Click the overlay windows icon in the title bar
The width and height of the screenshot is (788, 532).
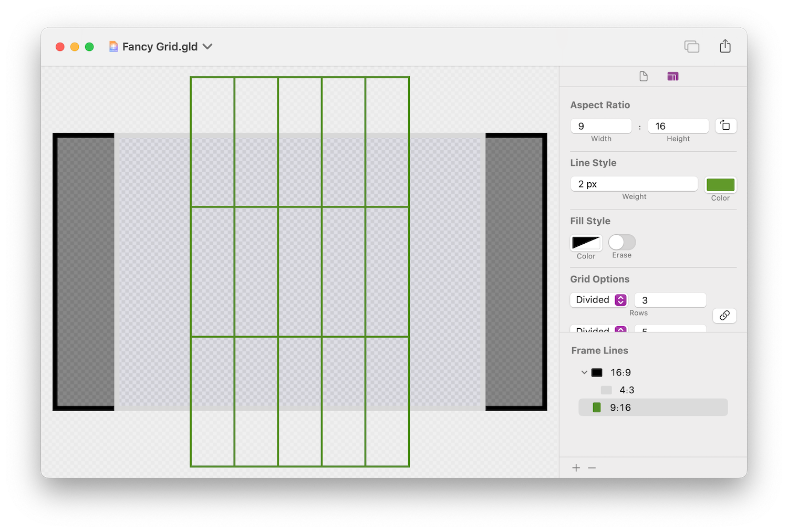pyautogui.click(x=691, y=46)
